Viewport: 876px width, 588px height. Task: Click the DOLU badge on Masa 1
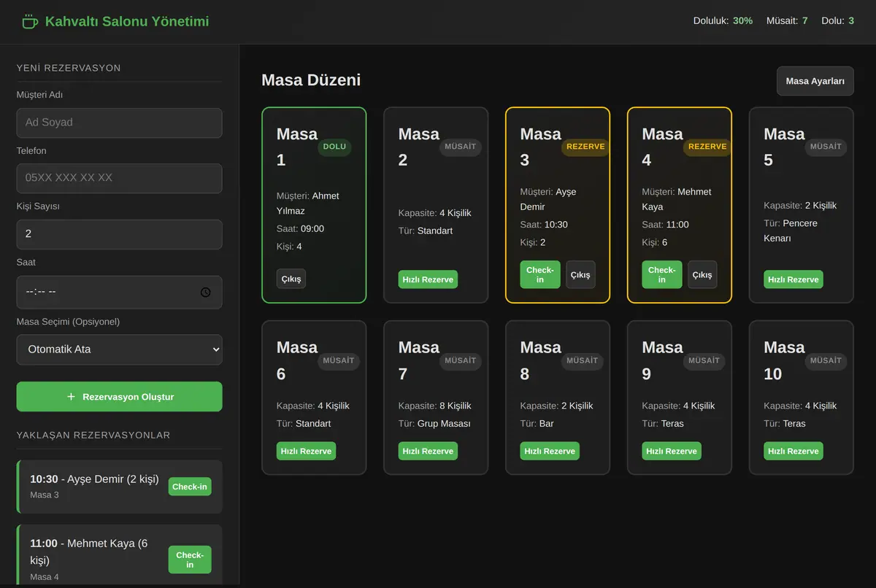[334, 147]
